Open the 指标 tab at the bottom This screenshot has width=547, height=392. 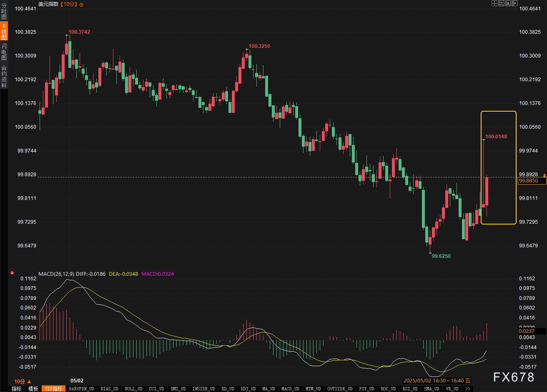click(x=17, y=389)
